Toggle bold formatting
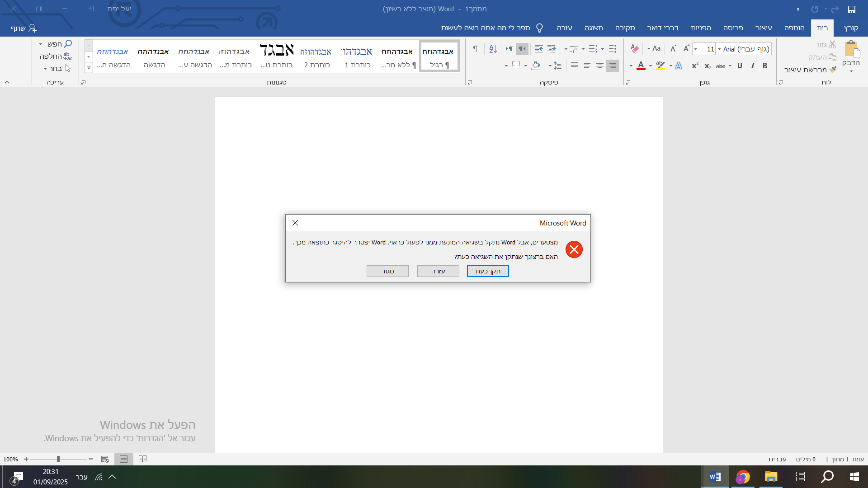The width and height of the screenshot is (868, 488). [765, 66]
